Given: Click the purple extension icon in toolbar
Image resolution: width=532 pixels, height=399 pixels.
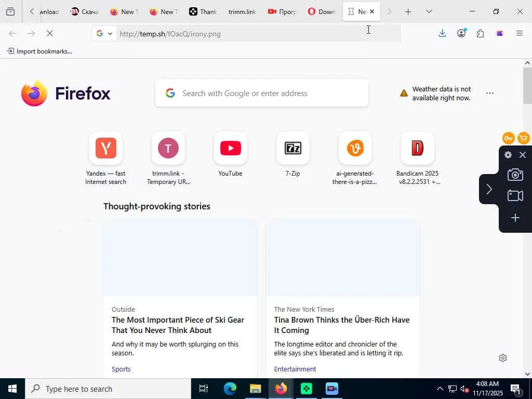Looking at the screenshot, I should pos(499,33).
